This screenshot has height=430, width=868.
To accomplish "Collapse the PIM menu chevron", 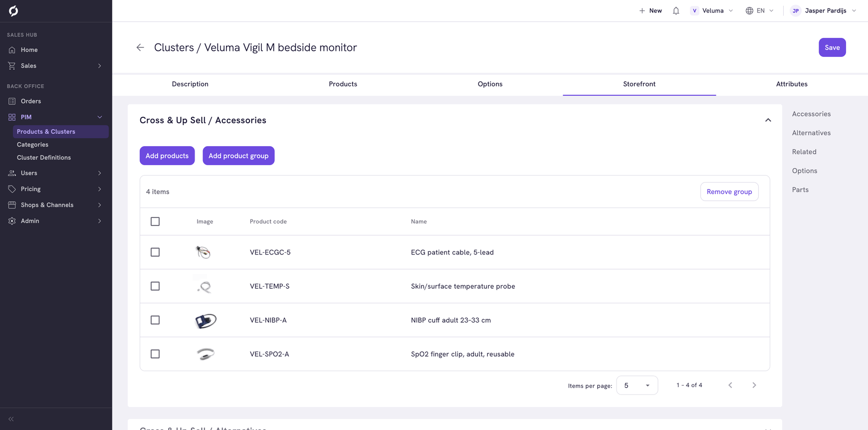I will point(100,117).
